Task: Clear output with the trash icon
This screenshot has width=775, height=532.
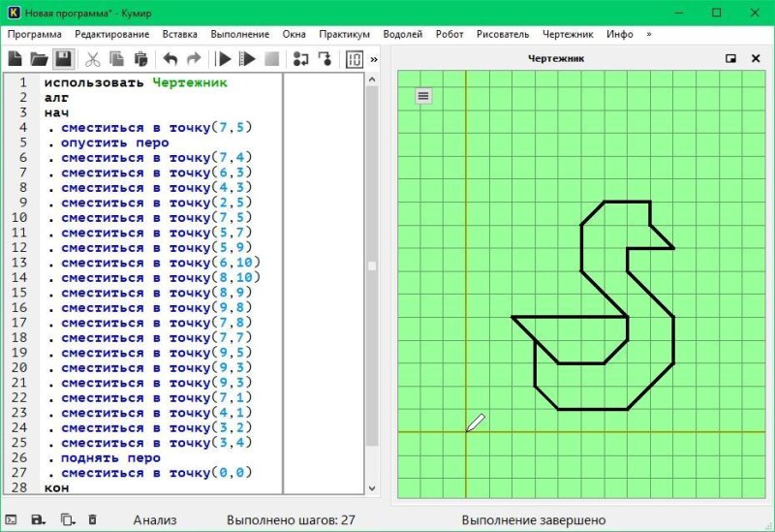Action: click(x=92, y=520)
